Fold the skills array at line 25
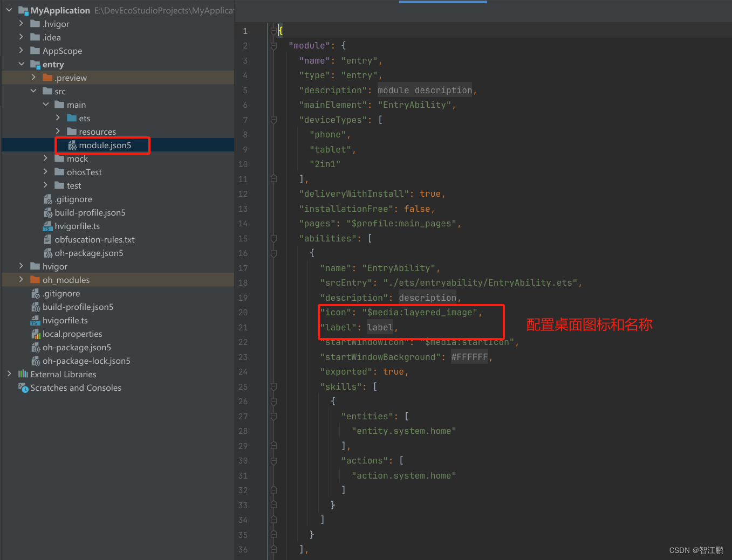732x560 pixels. 273,386
